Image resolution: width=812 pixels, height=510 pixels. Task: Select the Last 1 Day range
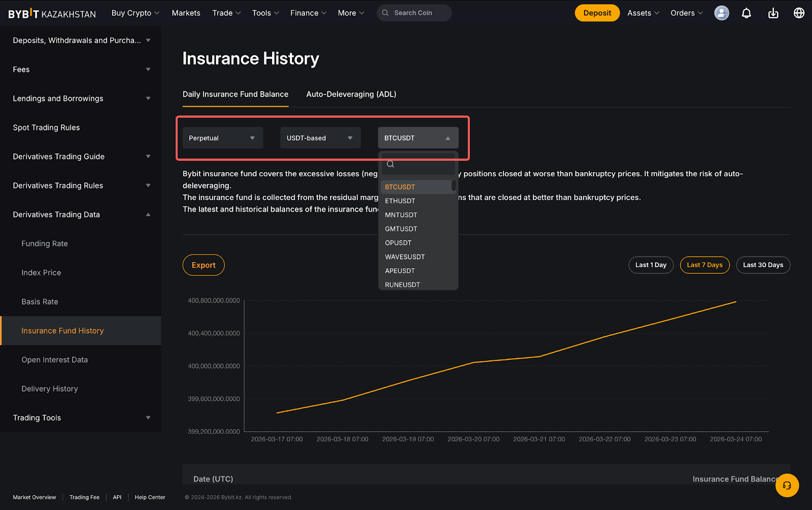point(651,265)
